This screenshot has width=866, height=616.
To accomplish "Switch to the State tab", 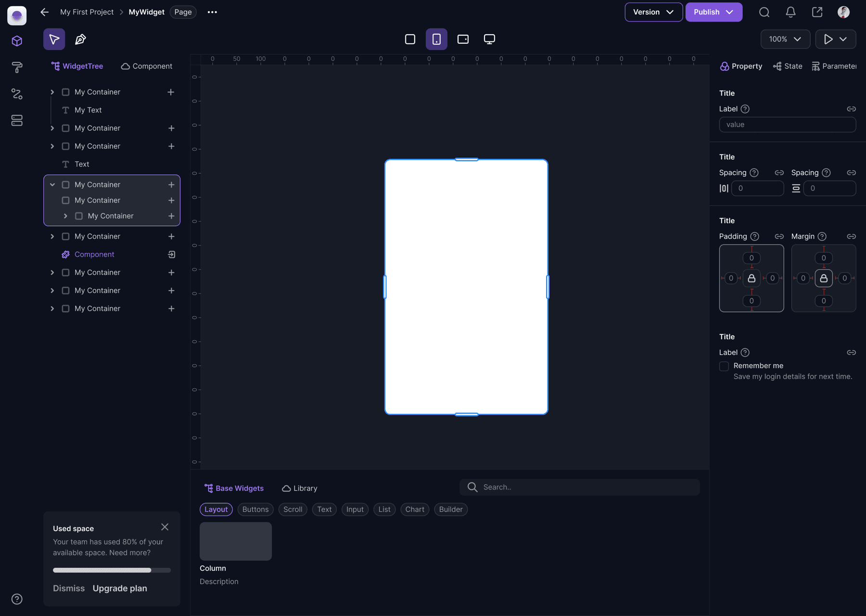I will [788, 66].
